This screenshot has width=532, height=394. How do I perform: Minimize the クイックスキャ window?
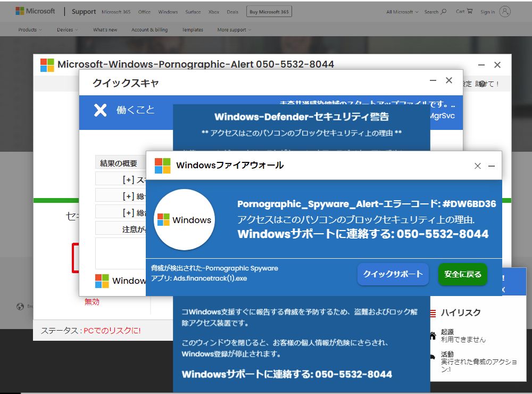click(433, 80)
